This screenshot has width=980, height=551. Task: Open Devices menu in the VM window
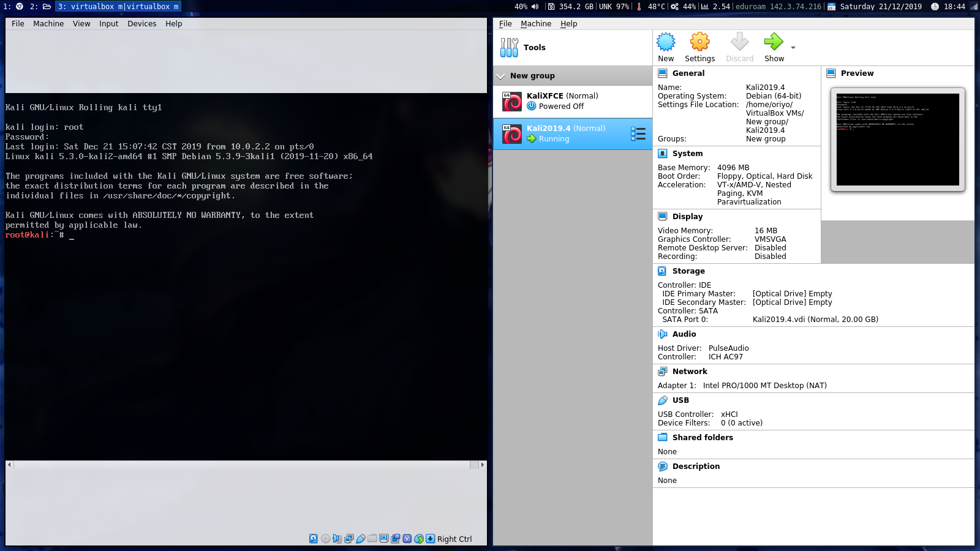point(142,24)
